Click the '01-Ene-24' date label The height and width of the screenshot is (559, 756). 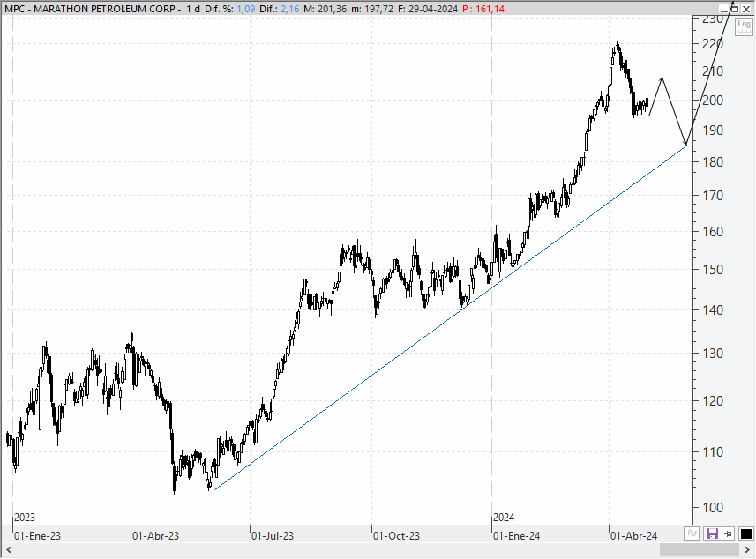516,536
